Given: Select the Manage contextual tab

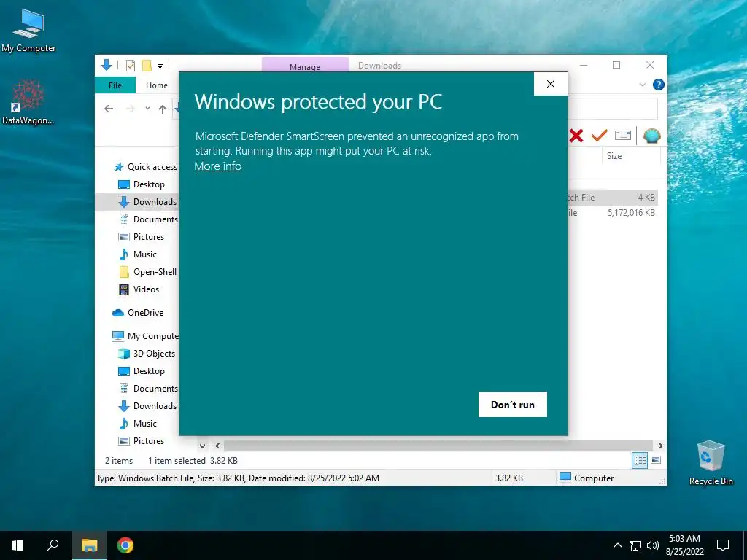Looking at the screenshot, I should 305,65.
